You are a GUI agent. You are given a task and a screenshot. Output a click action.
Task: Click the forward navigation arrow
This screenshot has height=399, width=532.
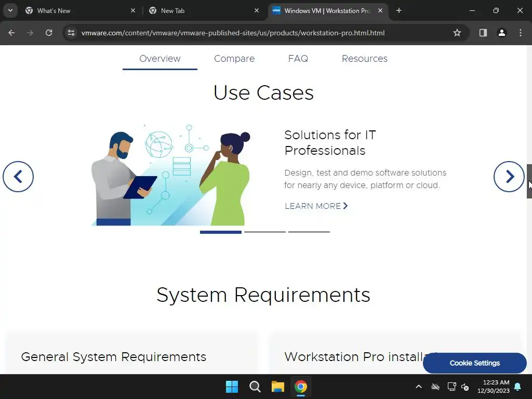pyautogui.click(x=30, y=33)
